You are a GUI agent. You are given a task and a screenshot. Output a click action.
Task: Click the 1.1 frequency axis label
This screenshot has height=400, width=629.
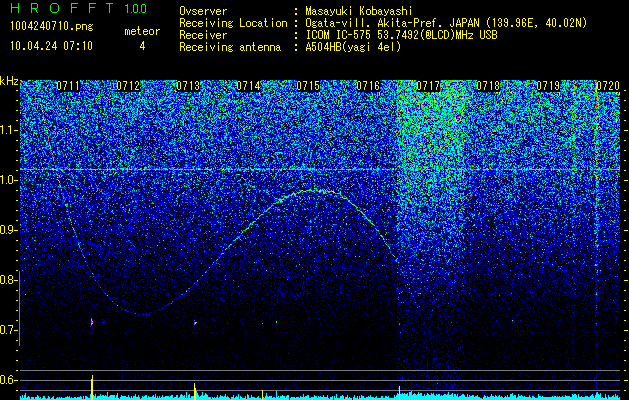pyautogui.click(x=9, y=130)
